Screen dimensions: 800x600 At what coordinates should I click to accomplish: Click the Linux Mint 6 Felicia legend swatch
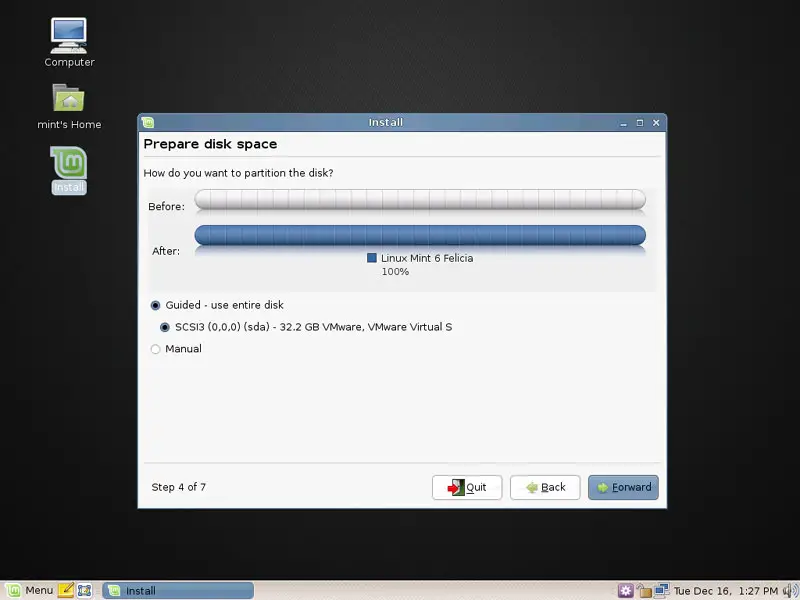(371, 258)
